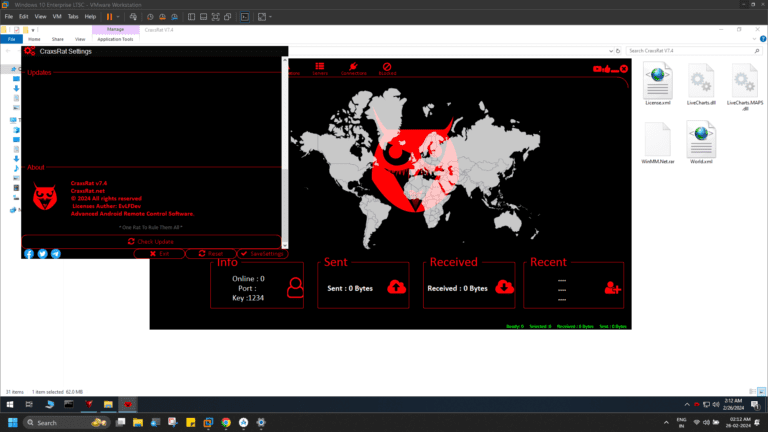Expand the VMware power options dropdown arrow
Viewport: 768px width, 432px height.
coord(118,17)
